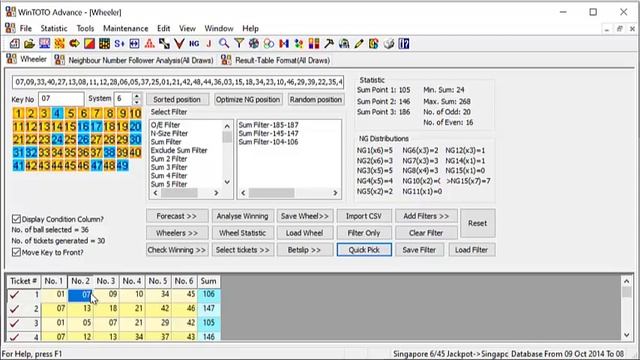Increase the System value with up arrow
Image resolution: width=640 pixels, height=360 pixels.
click(x=137, y=96)
